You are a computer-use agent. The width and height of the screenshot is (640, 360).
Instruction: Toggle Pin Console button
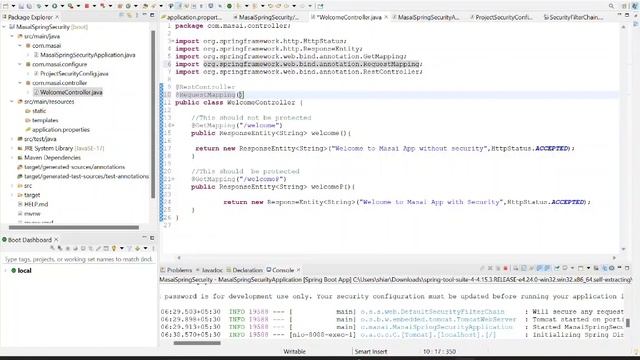click(x=557, y=268)
